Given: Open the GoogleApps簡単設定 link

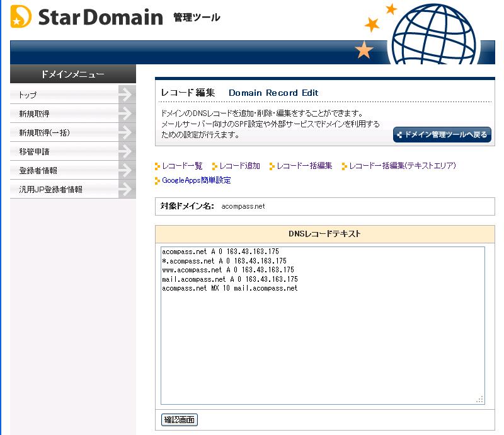Looking at the screenshot, I should pos(196,180).
